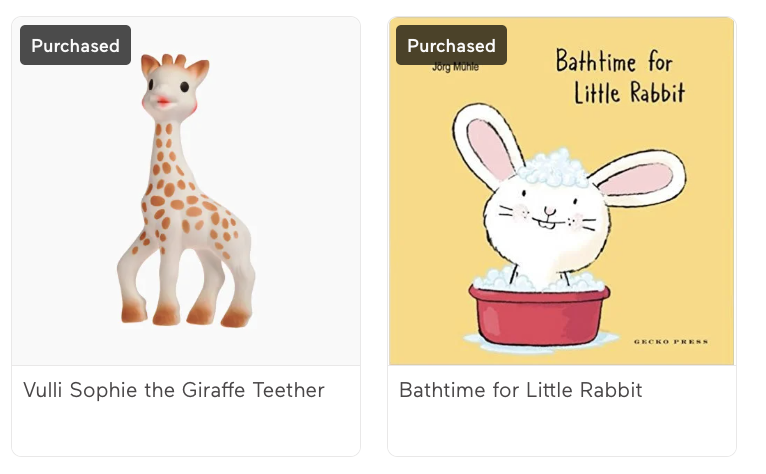Click the Gecko Press publisher logo
The height and width of the screenshot is (474, 766).
[671, 342]
